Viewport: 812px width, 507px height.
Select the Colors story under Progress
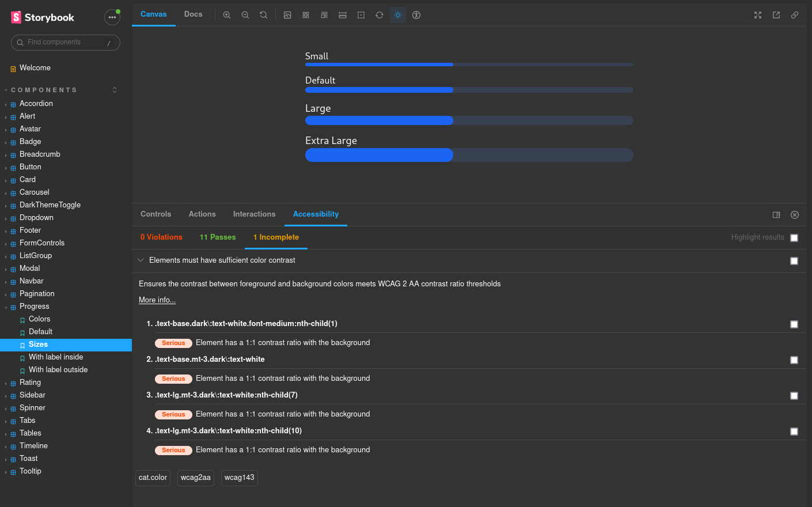click(39, 319)
